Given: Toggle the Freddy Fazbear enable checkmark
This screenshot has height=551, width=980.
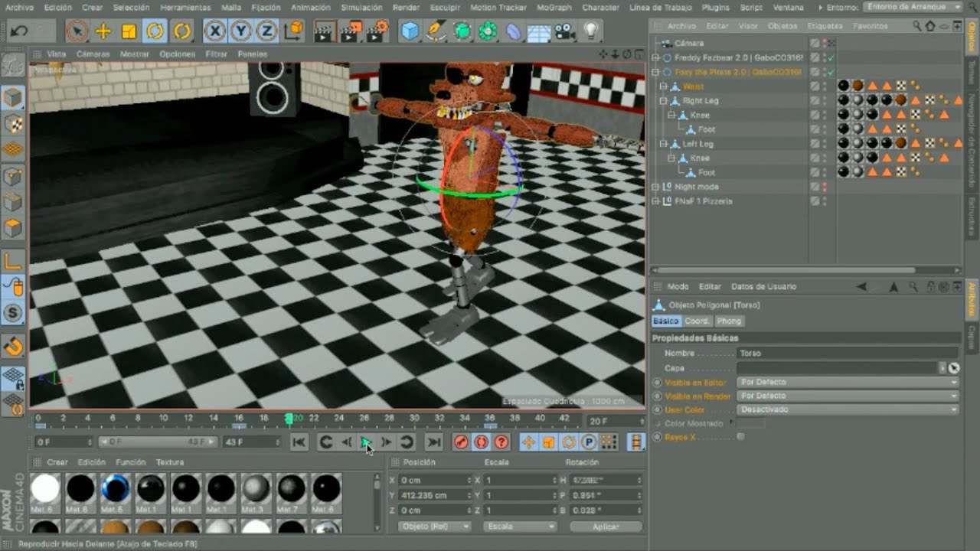Looking at the screenshot, I should point(831,57).
